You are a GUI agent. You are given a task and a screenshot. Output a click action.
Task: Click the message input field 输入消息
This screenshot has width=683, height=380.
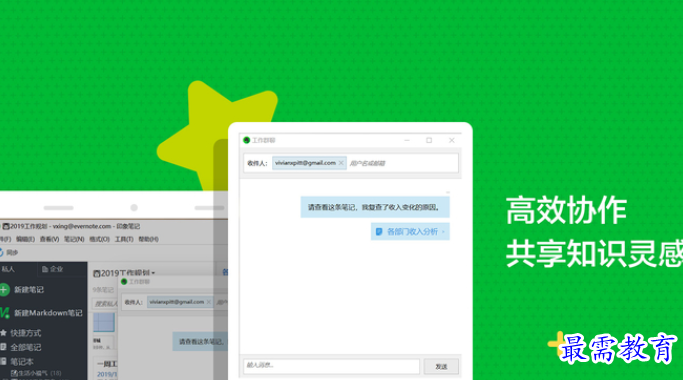pyautogui.click(x=331, y=366)
